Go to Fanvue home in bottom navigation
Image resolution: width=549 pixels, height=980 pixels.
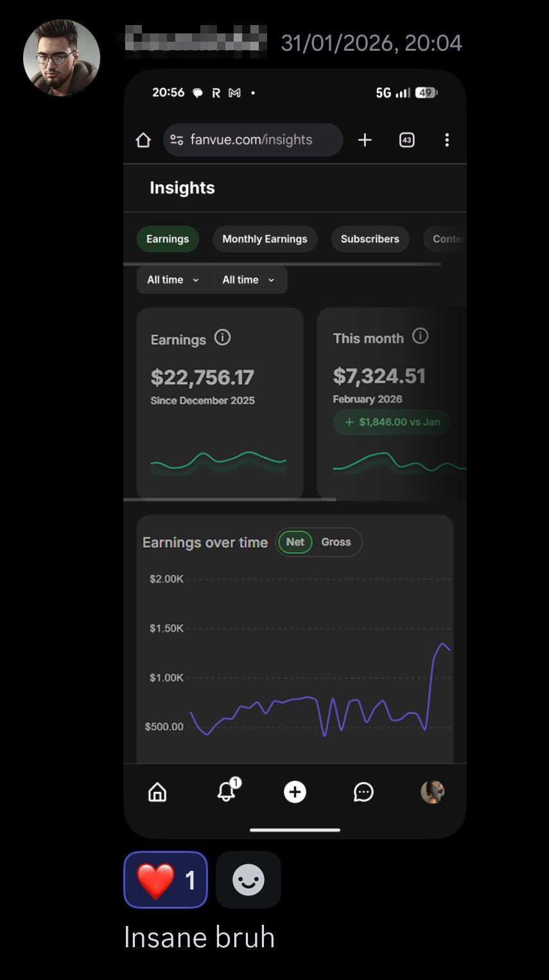tap(157, 792)
